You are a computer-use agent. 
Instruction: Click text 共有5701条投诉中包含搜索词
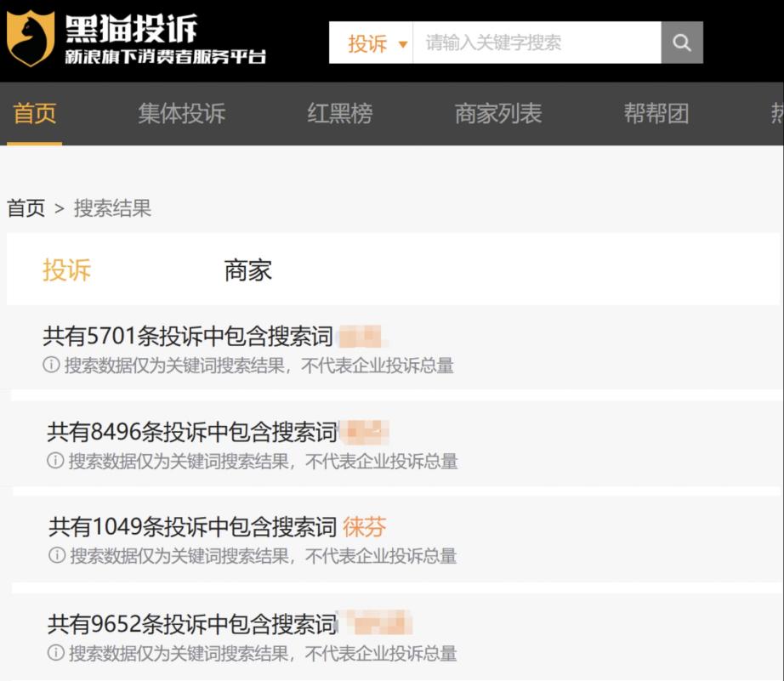pos(188,336)
